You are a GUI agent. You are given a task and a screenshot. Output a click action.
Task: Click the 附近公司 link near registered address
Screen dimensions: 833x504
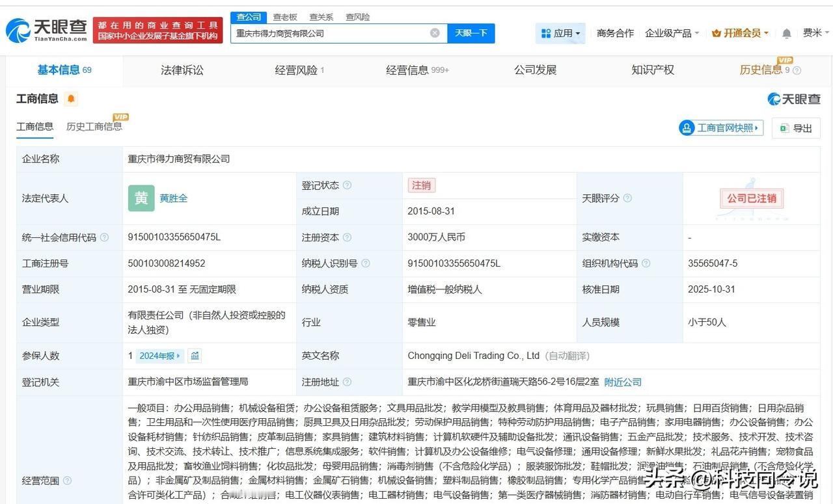click(x=622, y=382)
